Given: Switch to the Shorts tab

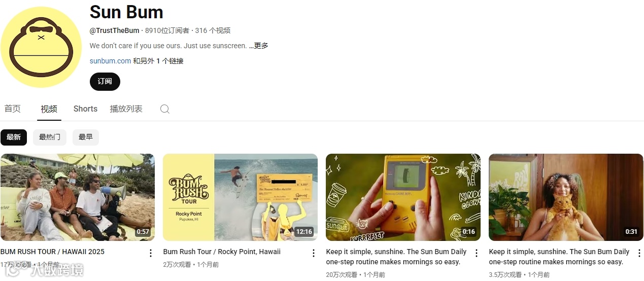Looking at the screenshot, I should coord(85,109).
